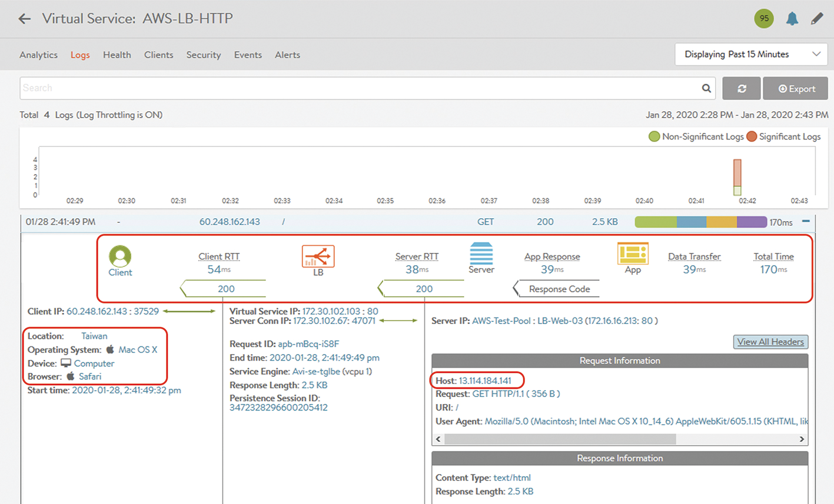This screenshot has height=504, width=834.
Task: Collapse the log entry with the minus icon
Action: [806, 222]
